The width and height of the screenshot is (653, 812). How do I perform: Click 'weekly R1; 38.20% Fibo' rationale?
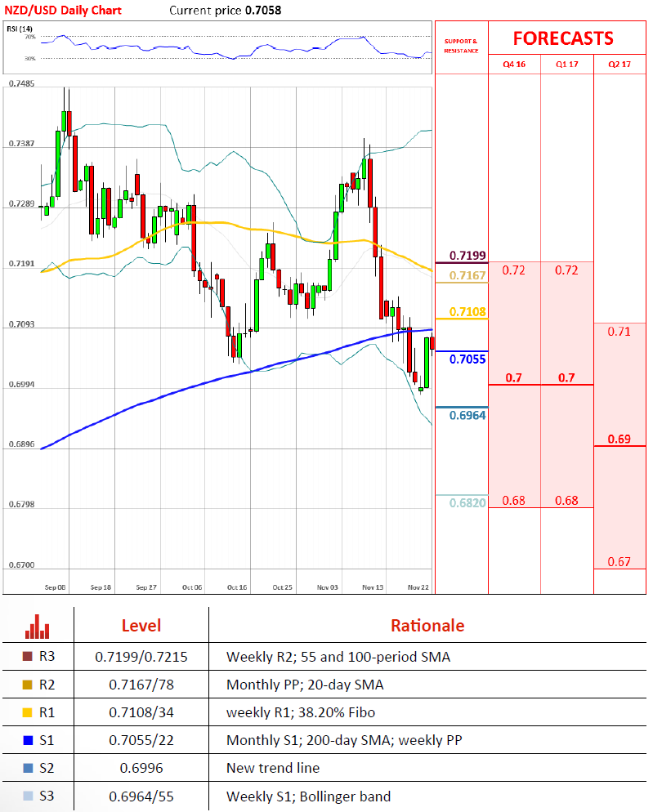pyautogui.click(x=301, y=712)
